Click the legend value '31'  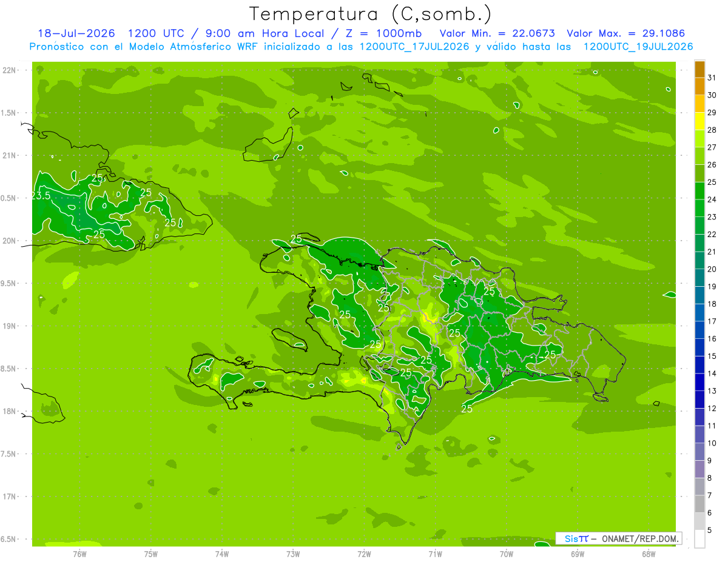[x=712, y=78]
